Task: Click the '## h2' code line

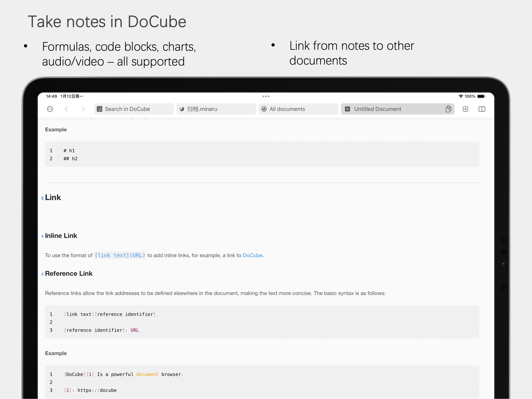Action: point(70,159)
